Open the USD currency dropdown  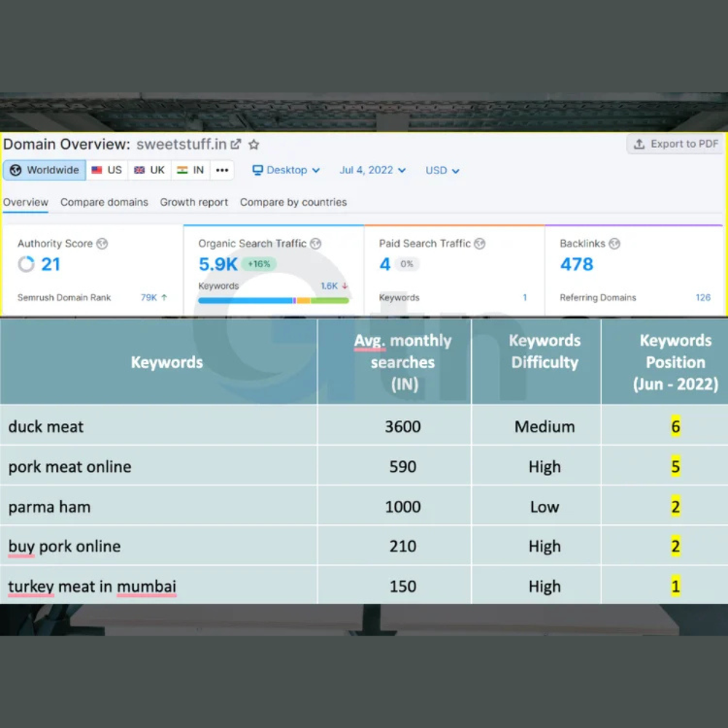click(443, 170)
